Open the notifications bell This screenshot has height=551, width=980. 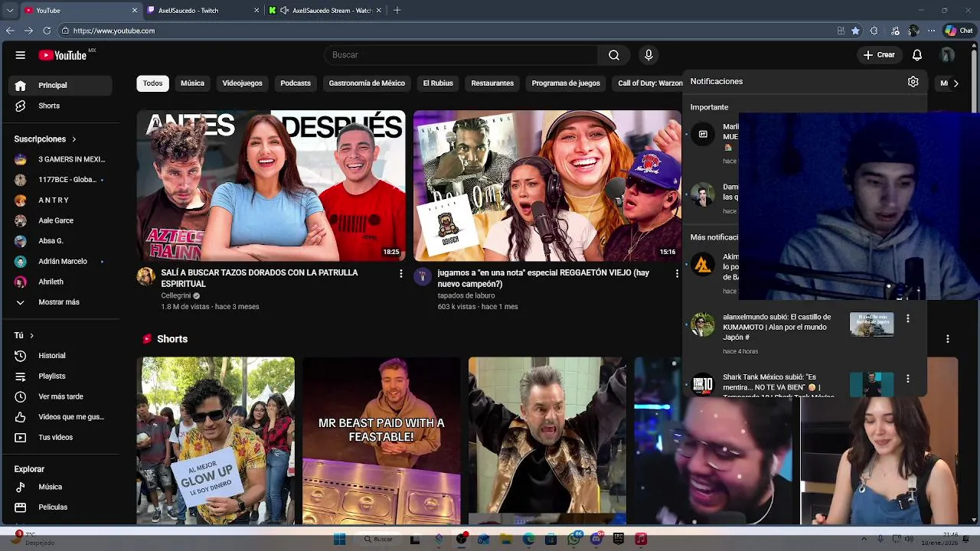[917, 55]
